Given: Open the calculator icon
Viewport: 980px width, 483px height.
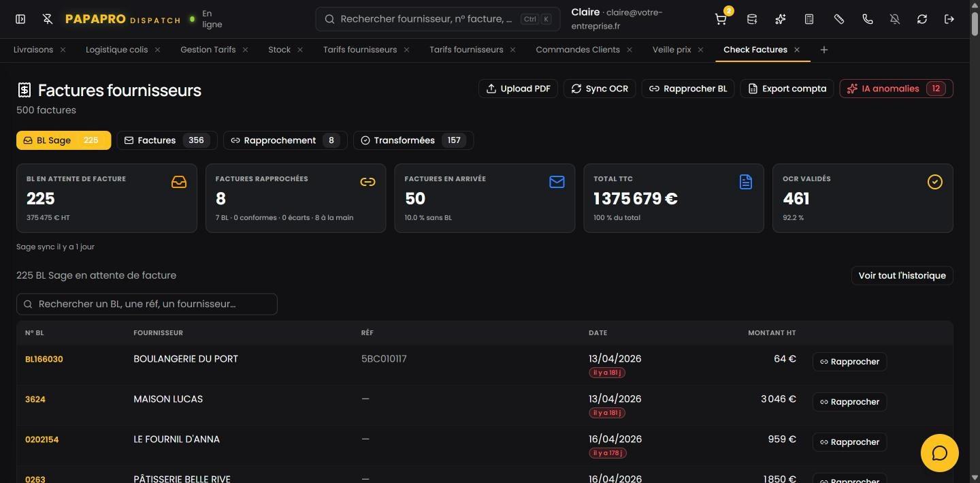Looking at the screenshot, I should [x=809, y=19].
